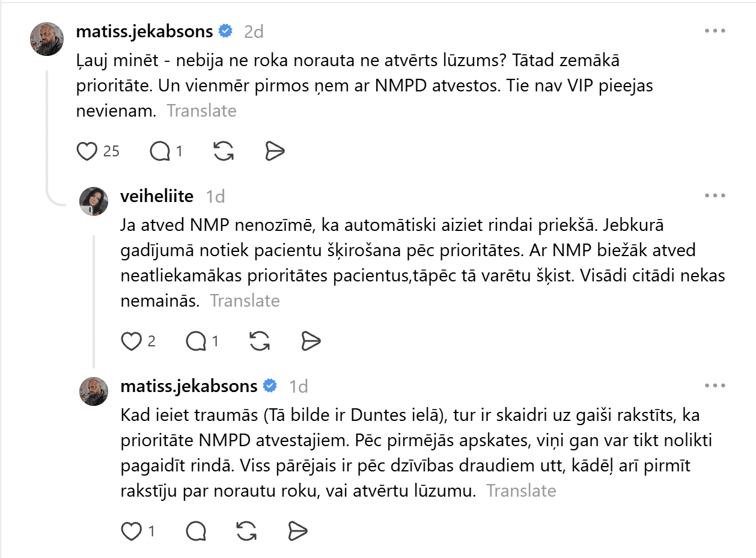Translate the first post about NMPD priority
The image size is (756, 558).
(201, 111)
